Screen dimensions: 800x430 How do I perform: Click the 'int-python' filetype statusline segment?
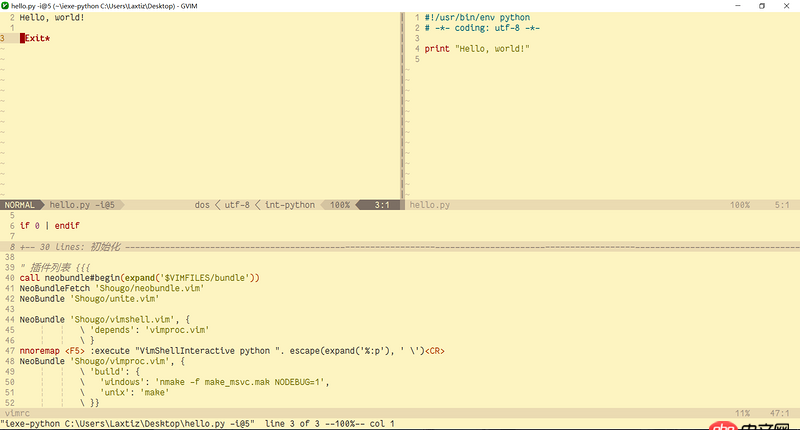pyautogui.click(x=290, y=205)
